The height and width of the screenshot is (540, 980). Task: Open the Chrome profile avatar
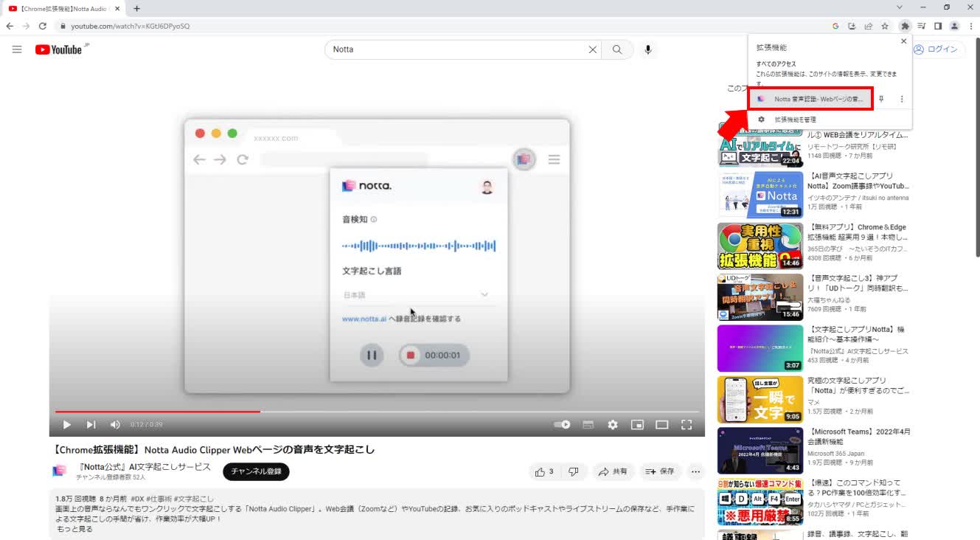954,26
